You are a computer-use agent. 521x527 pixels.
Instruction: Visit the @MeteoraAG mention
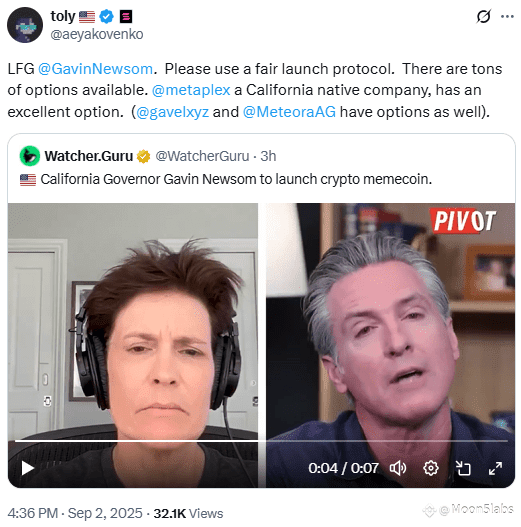289,112
